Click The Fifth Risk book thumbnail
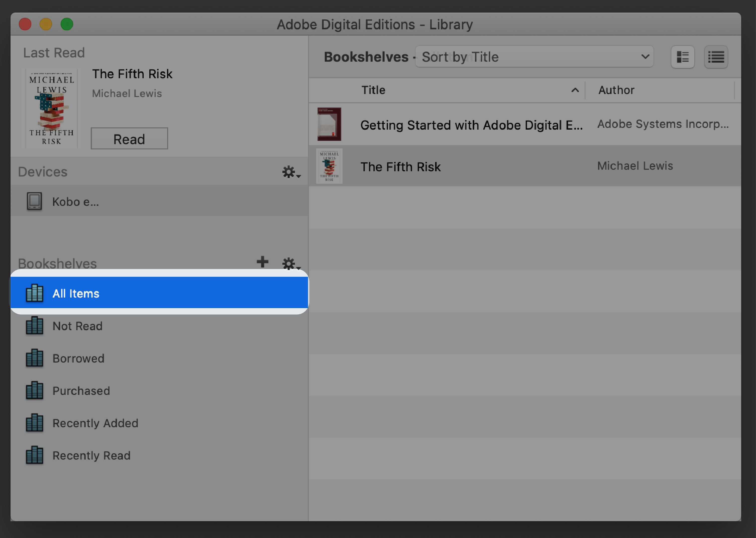Viewport: 756px width, 538px height. tap(328, 166)
